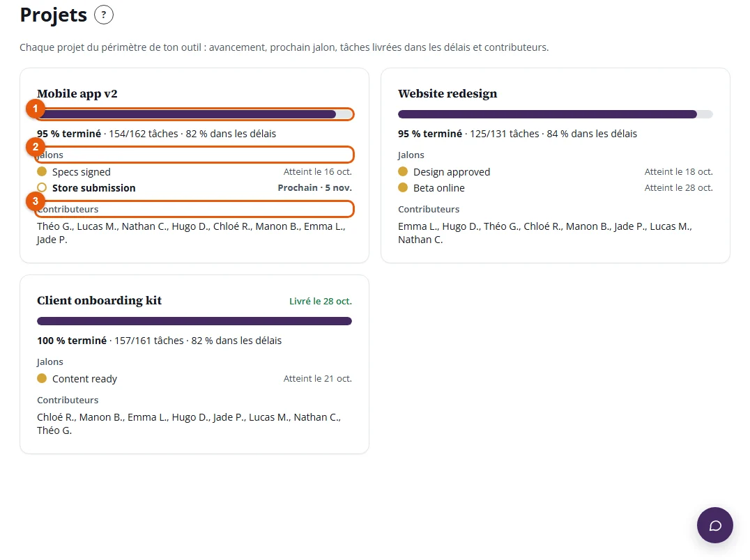Open the help icon beside the Projets title
Image resolution: width=750 pixels, height=560 pixels.
[104, 15]
